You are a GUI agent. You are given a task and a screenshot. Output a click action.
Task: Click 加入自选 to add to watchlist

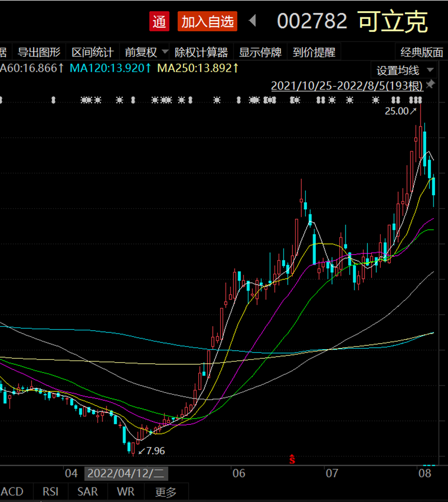tap(207, 22)
